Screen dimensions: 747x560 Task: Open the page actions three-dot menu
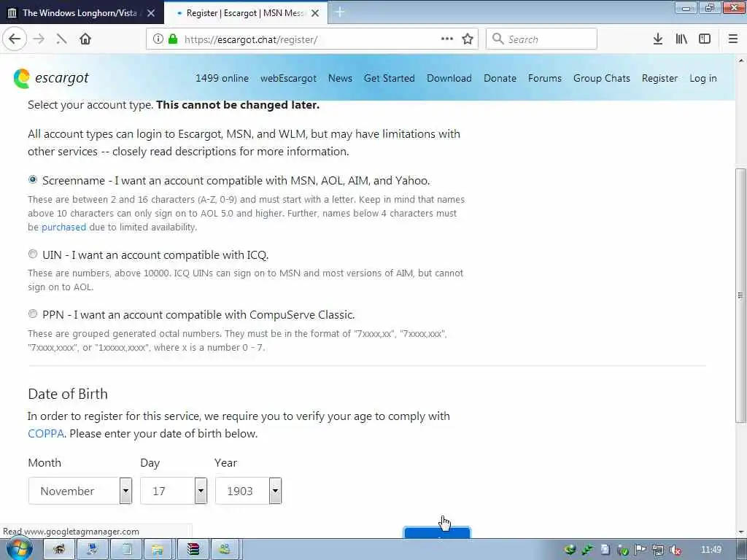(447, 39)
